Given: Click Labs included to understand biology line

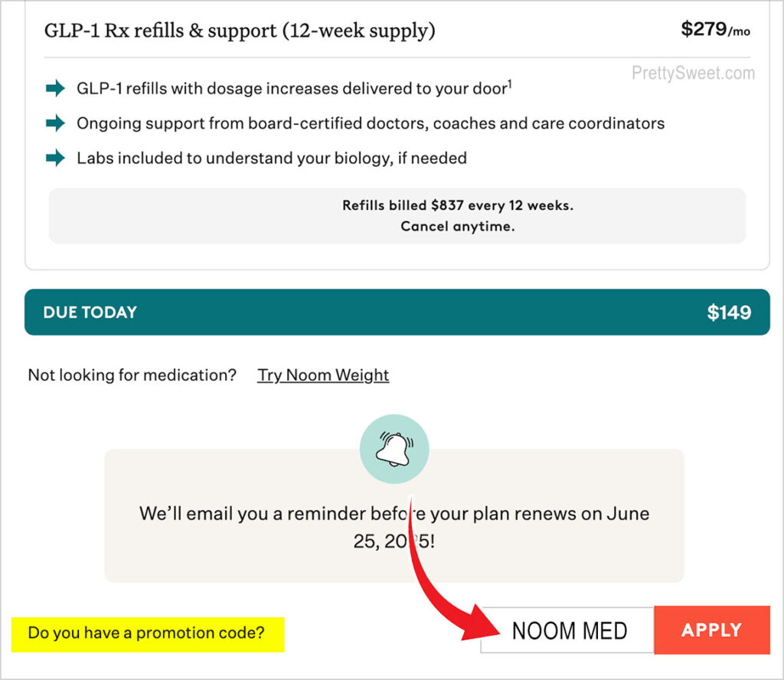Looking at the screenshot, I should [x=272, y=158].
